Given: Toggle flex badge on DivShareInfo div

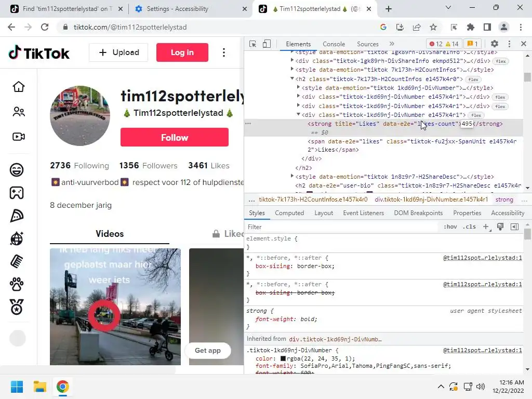Looking at the screenshot, I should [x=501, y=61].
